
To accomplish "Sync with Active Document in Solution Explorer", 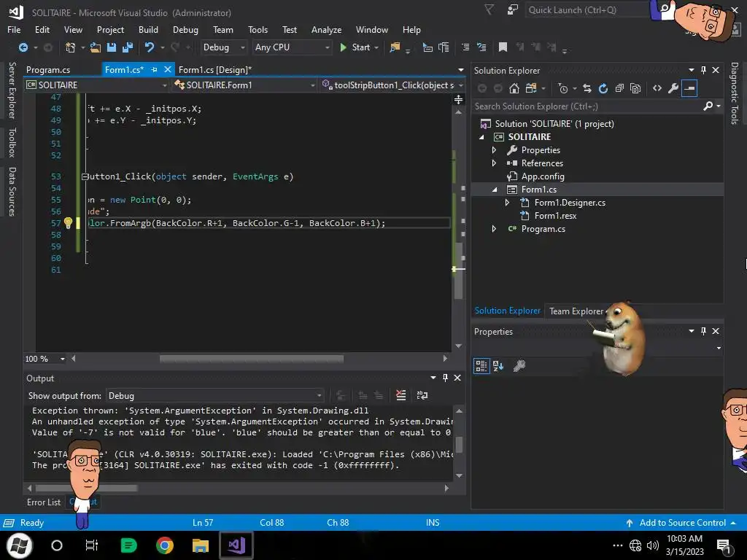I will click(587, 88).
